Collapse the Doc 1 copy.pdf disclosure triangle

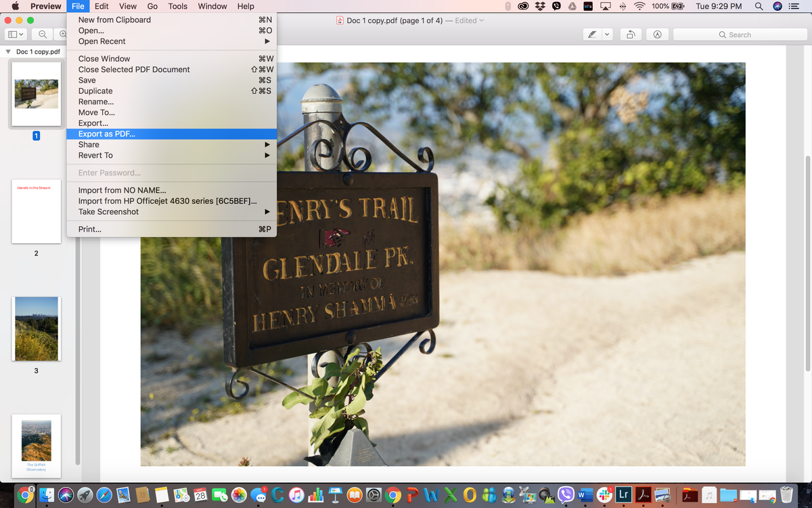click(8, 51)
